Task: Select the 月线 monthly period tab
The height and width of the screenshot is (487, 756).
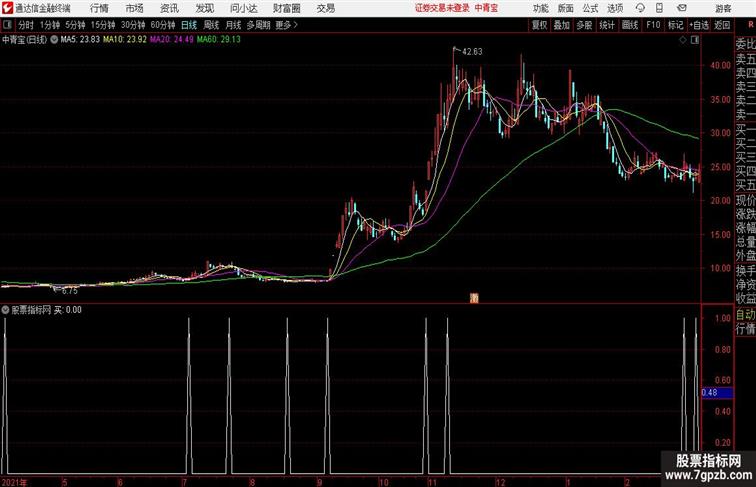Action: coord(233,25)
